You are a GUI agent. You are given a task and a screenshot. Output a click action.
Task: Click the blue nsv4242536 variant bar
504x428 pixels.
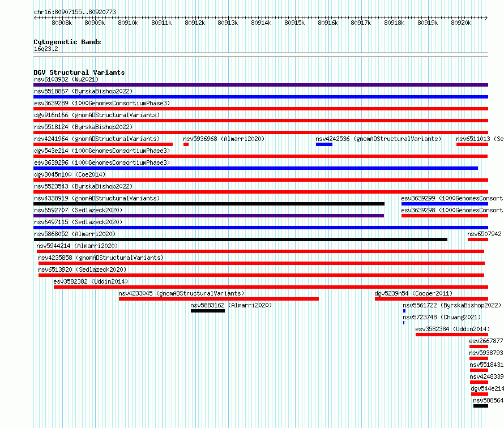324,144
